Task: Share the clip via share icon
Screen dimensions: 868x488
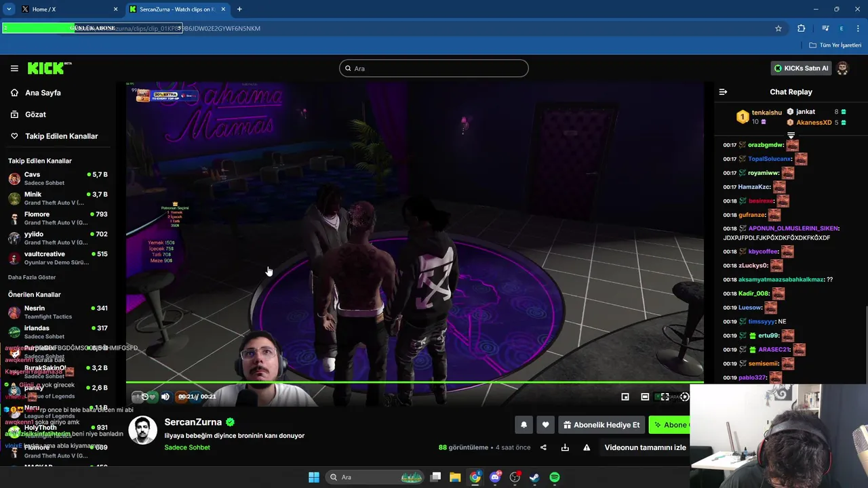Action: [x=543, y=447]
